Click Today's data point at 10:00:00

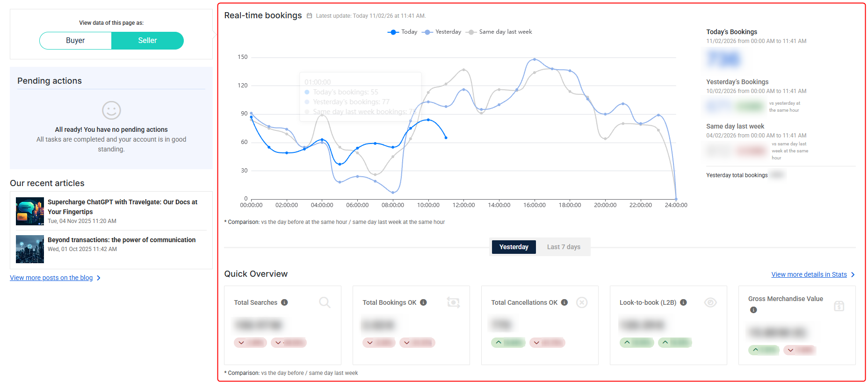click(428, 120)
